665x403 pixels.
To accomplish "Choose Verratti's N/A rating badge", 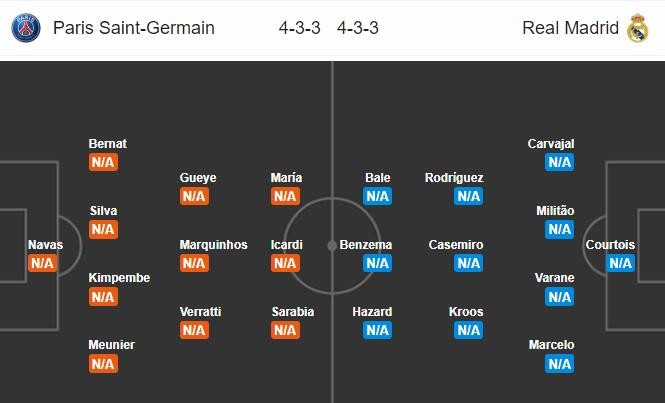I will (x=194, y=330).
